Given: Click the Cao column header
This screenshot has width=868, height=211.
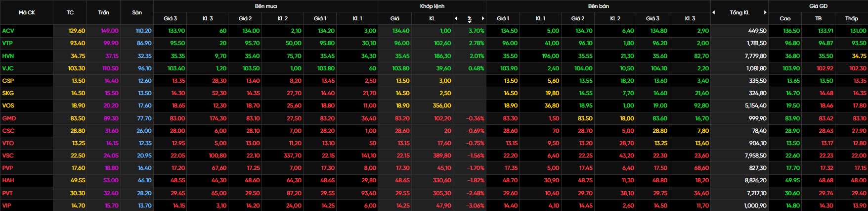Looking at the screenshot, I should (x=785, y=18).
